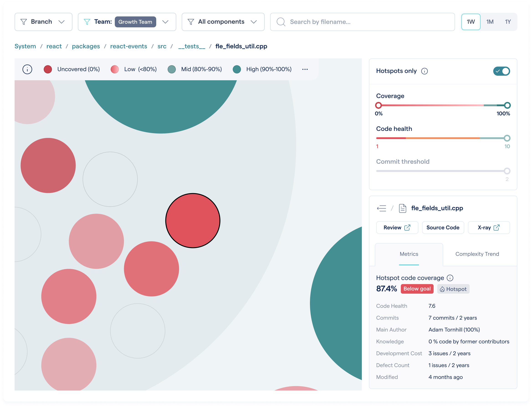The width and height of the screenshot is (532, 407).
Task: Click the Review external link icon
Action: [407, 228]
